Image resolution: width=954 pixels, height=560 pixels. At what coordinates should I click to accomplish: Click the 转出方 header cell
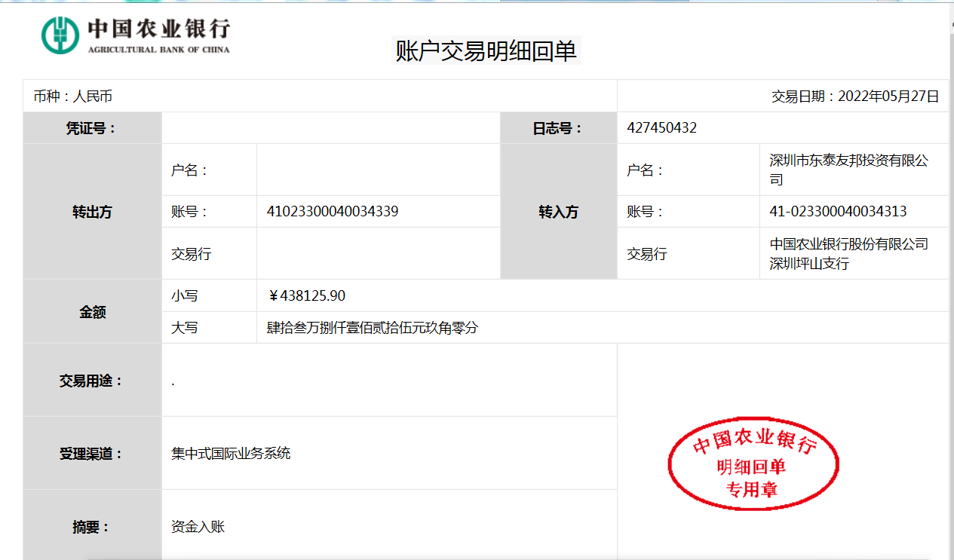point(93,212)
